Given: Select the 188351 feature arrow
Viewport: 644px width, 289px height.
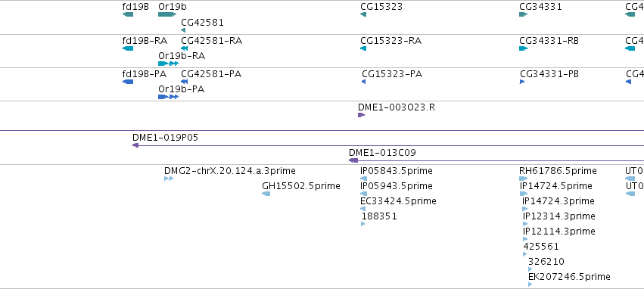Looking at the screenshot, I should (362, 224).
